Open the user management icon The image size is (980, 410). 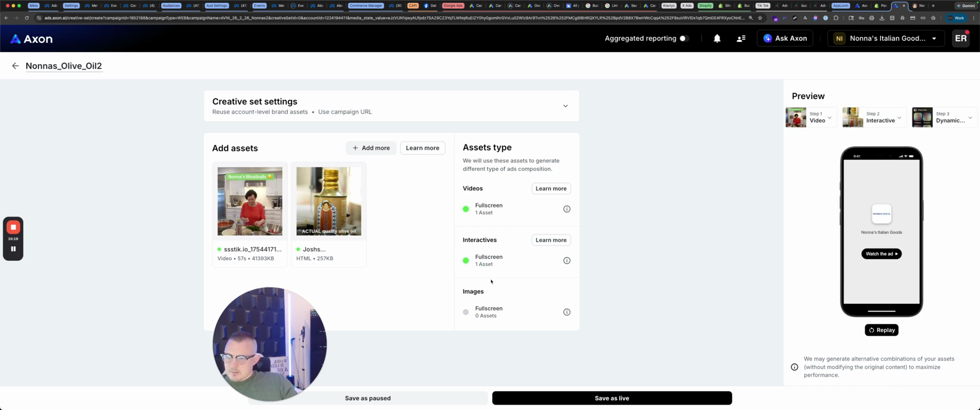tap(741, 39)
